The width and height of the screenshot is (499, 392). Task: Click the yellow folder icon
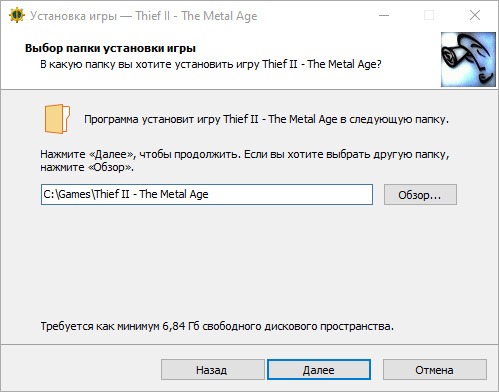[57, 119]
